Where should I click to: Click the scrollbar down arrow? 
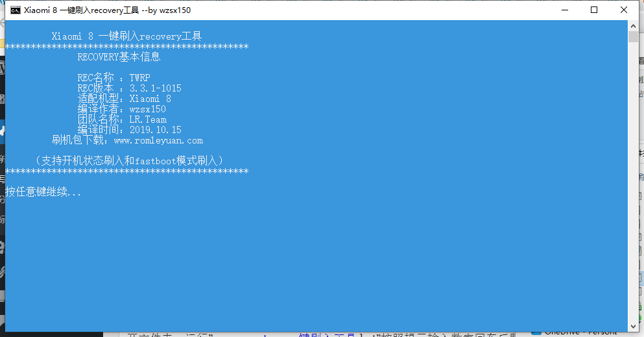click(x=633, y=327)
